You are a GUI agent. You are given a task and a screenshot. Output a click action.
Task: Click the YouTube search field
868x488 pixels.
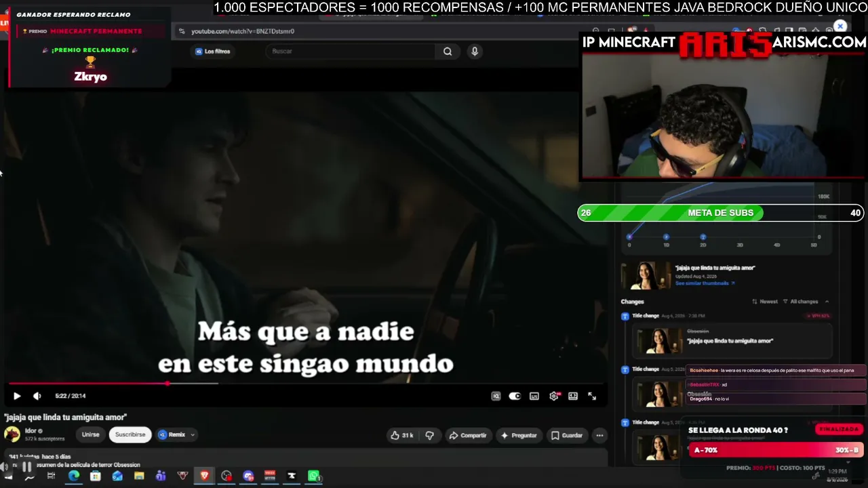point(351,51)
